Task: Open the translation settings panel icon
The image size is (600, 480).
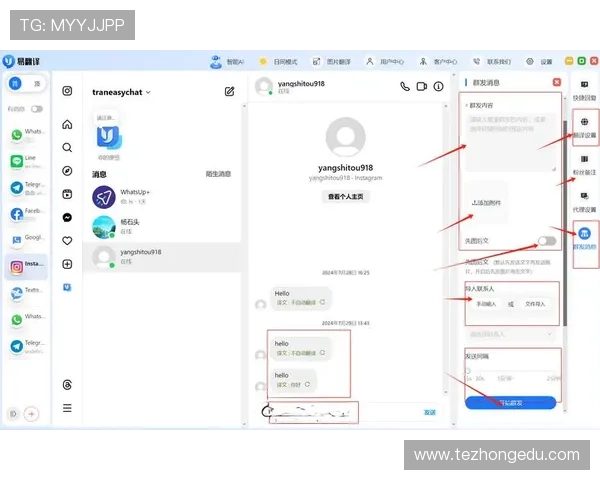Action: click(584, 127)
